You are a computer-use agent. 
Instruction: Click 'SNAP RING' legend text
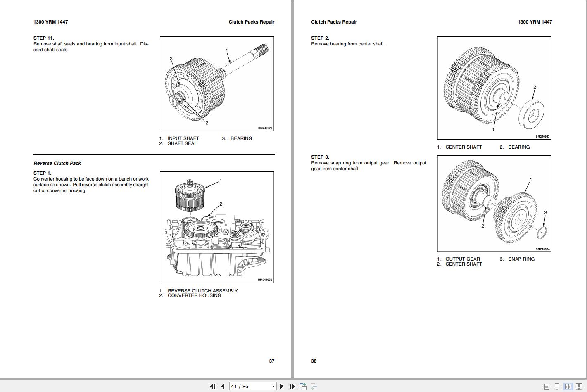coord(521,259)
